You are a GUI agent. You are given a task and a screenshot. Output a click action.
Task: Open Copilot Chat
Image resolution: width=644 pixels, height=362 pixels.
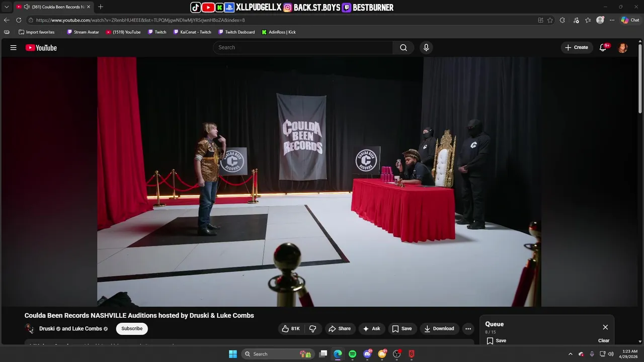pyautogui.click(x=630, y=20)
